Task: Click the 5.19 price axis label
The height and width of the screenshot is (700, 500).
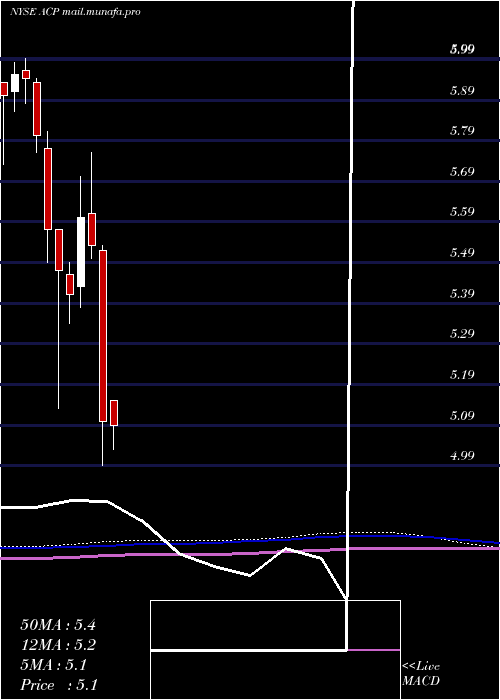Action: (x=461, y=374)
